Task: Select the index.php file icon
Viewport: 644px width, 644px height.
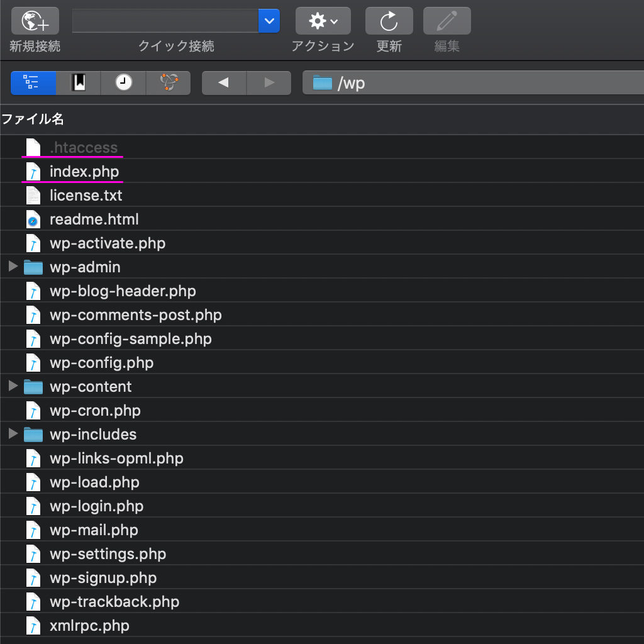Action: [33, 171]
